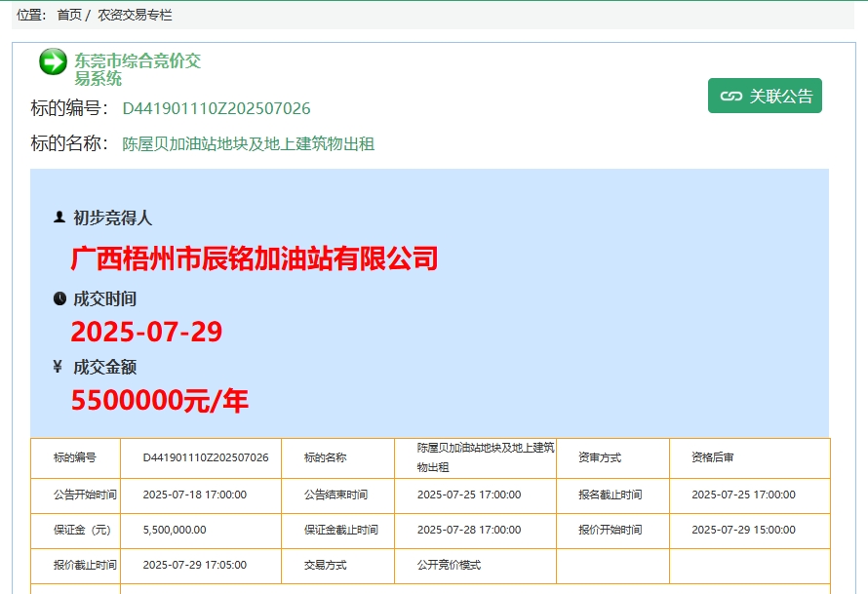Click the date value next to 报名截止时间
The height and width of the screenshot is (594, 868).
tap(743, 495)
